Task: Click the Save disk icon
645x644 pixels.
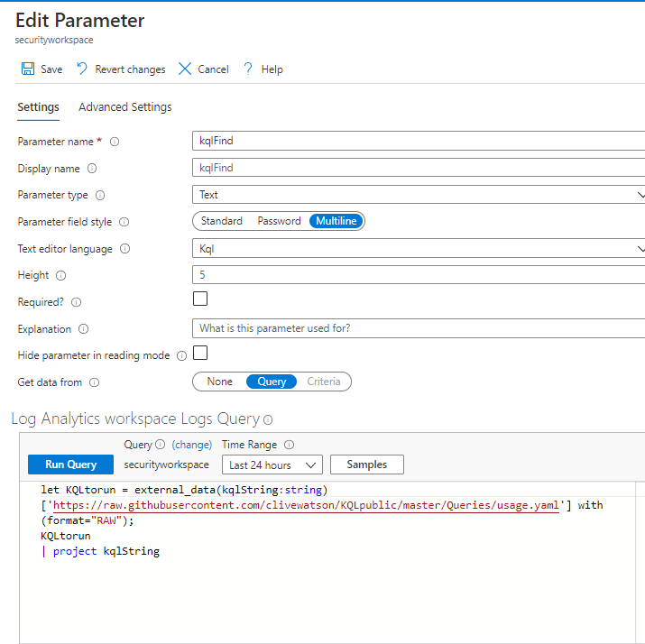Action: click(x=28, y=69)
